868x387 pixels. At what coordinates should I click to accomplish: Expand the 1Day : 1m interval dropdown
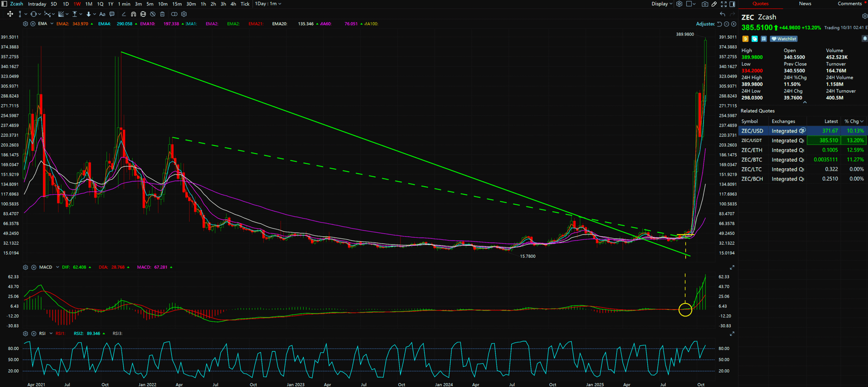[269, 4]
